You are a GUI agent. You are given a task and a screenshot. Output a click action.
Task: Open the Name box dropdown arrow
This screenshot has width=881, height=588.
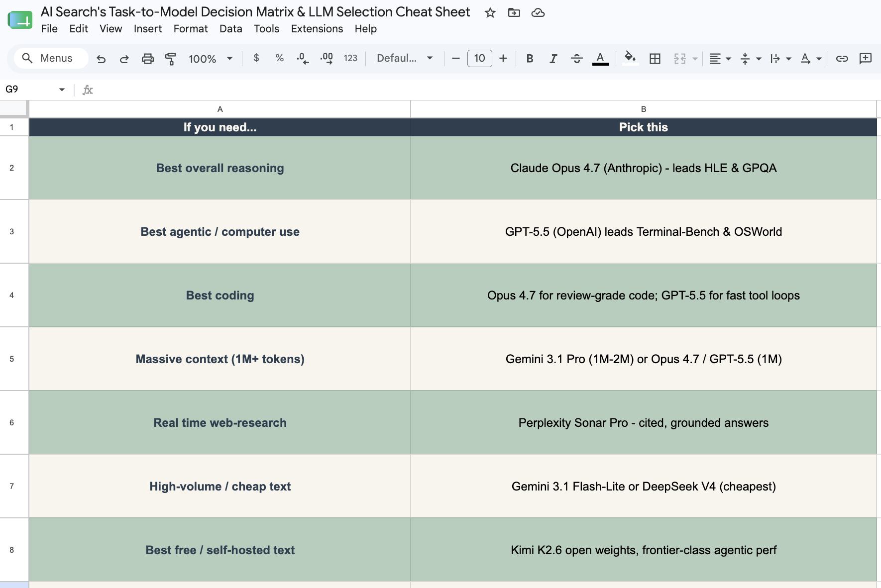(x=62, y=90)
